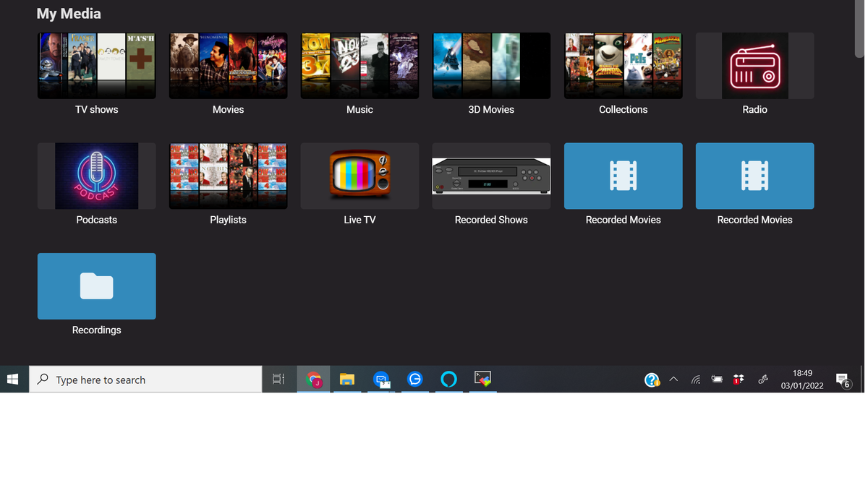Open the TV shows library

pyautogui.click(x=96, y=66)
